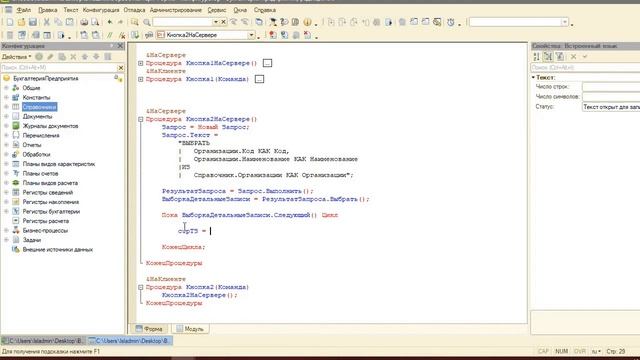The height and width of the screenshot is (360, 640).
Task: Click the procedures list icon beside combo
Action: pyautogui.click(x=149, y=35)
